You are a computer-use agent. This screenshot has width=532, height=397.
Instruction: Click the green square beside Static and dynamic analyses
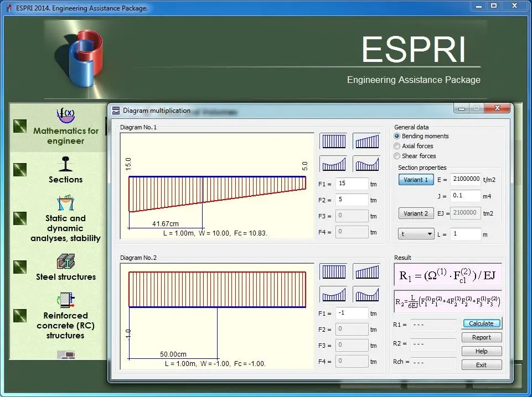[20, 218]
